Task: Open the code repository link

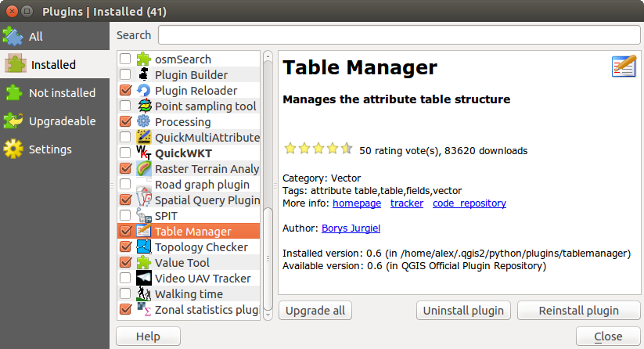Action: [469, 203]
